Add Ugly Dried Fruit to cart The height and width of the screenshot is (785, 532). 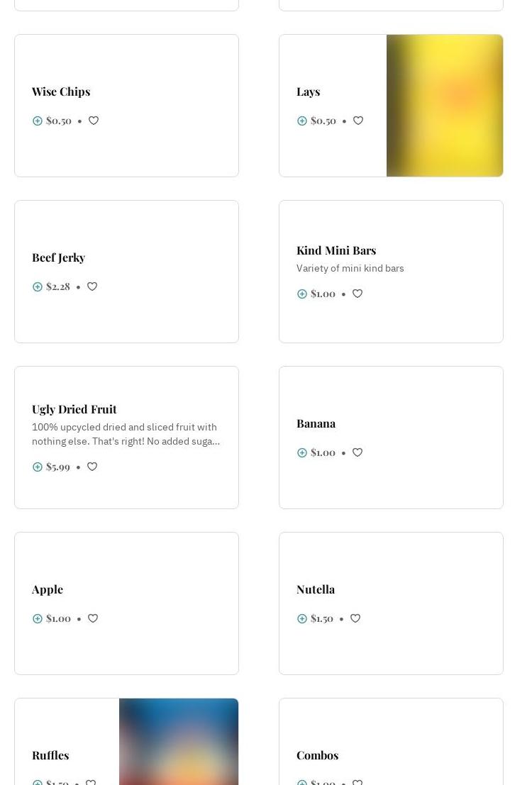(x=38, y=467)
